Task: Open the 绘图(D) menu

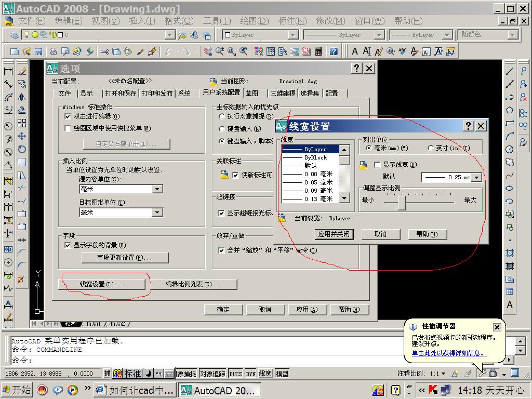Action: [255, 21]
